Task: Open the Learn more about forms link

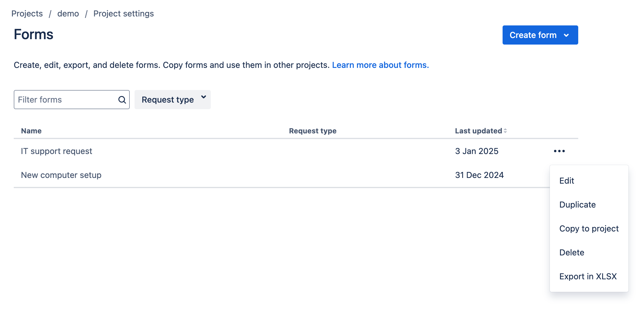Action: [380, 65]
